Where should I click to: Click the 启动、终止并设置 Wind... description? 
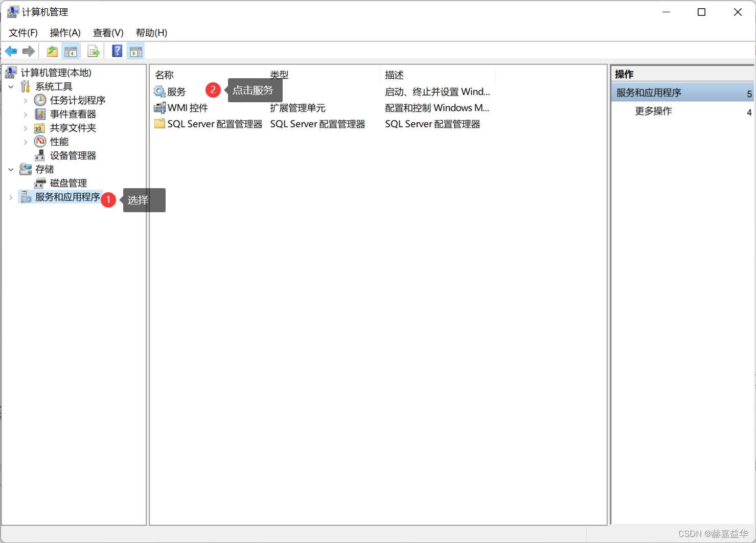(x=438, y=92)
